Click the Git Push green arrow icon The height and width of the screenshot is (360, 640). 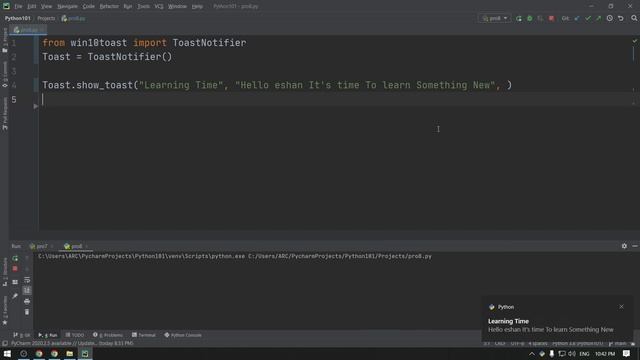pos(598,18)
